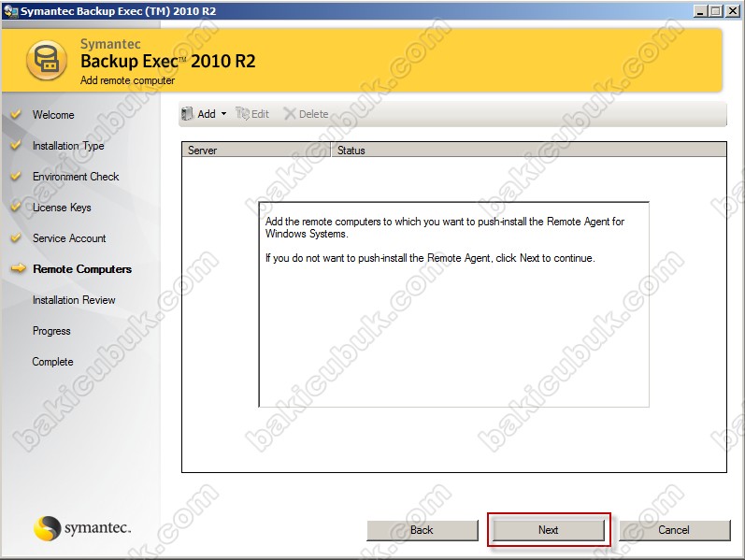The image size is (745, 560).
Task: Select the Installation Type step
Action: [68, 146]
